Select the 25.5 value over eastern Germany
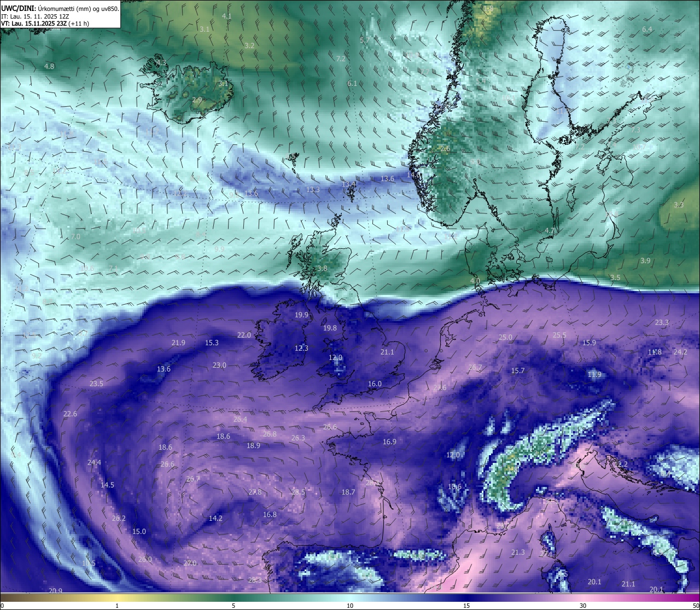This screenshot has width=700, height=610. pyautogui.click(x=559, y=335)
